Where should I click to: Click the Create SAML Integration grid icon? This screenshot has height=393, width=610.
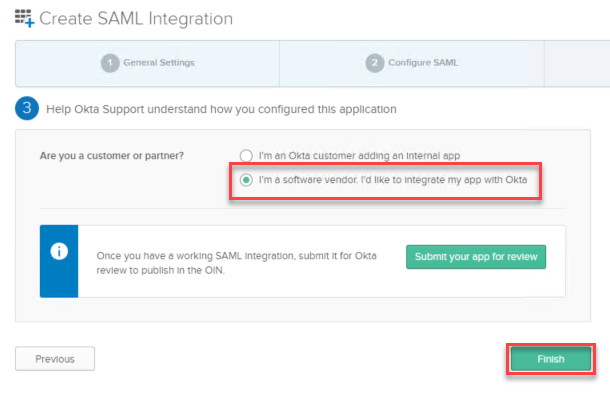coord(25,18)
